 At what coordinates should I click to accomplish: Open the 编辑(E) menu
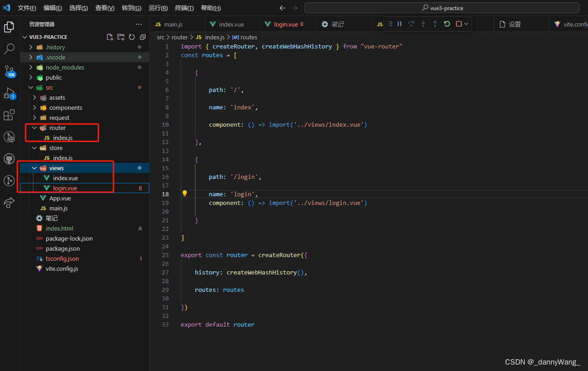pyautogui.click(x=53, y=8)
